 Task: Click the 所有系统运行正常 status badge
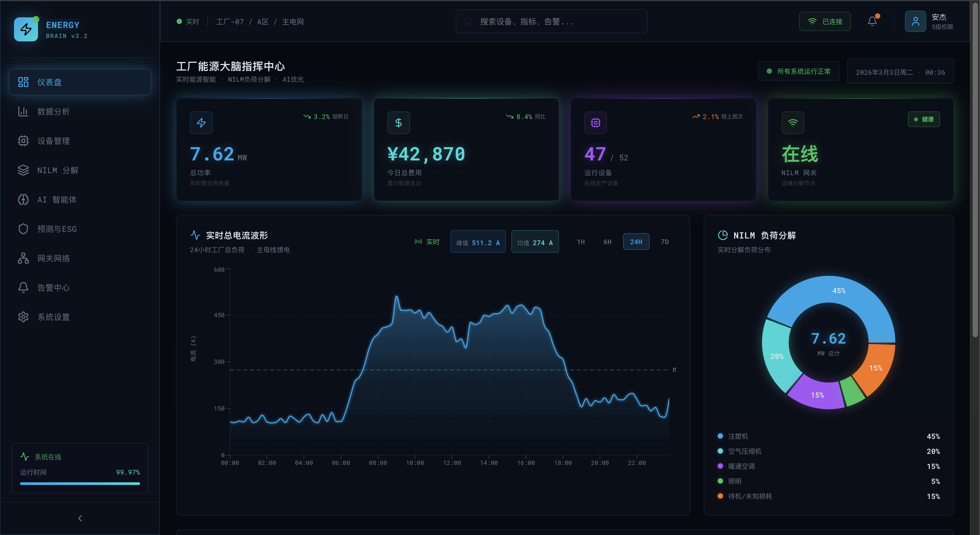pos(798,71)
